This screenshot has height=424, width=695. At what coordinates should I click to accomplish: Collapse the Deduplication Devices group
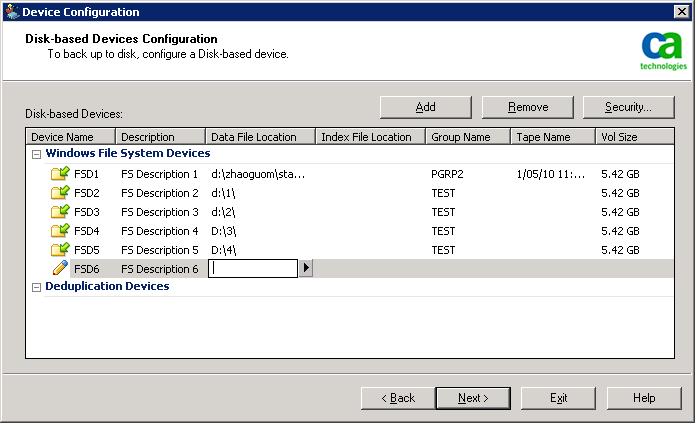[37, 287]
